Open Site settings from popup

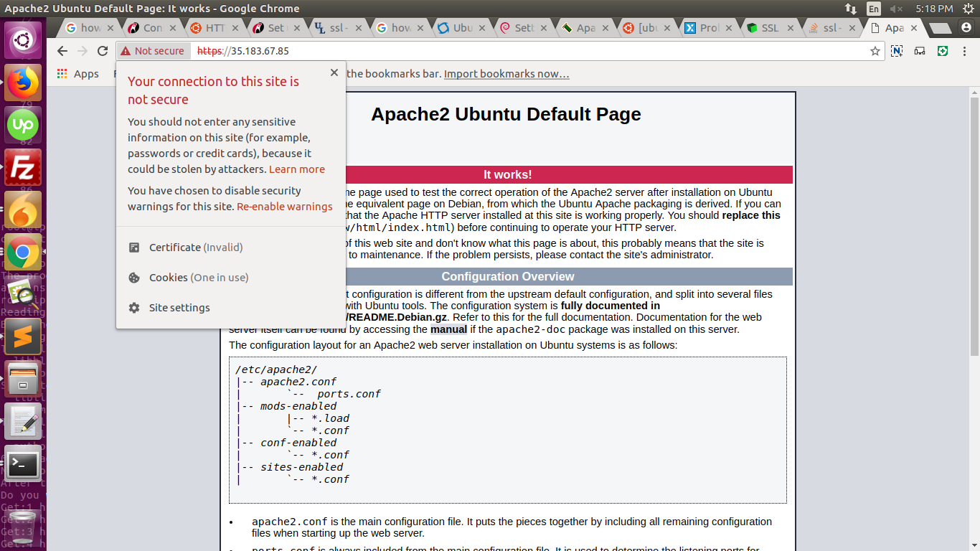179,308
